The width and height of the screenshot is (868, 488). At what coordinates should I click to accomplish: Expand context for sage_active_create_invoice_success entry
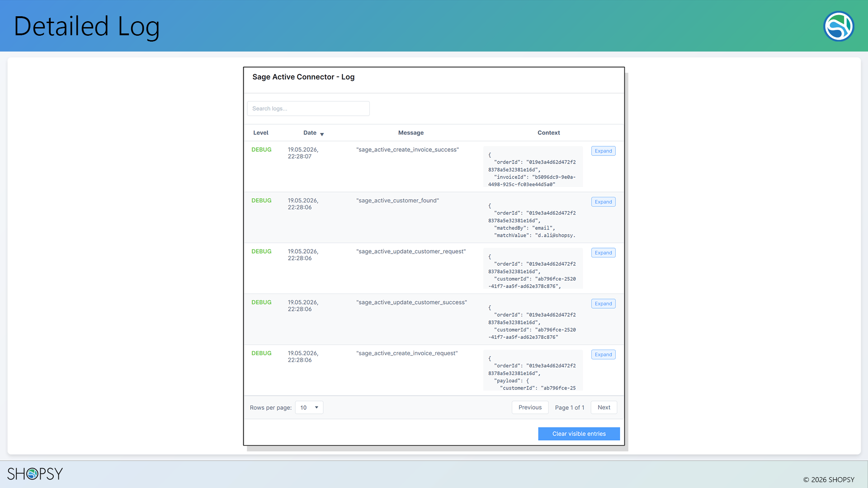coord(603,151)
